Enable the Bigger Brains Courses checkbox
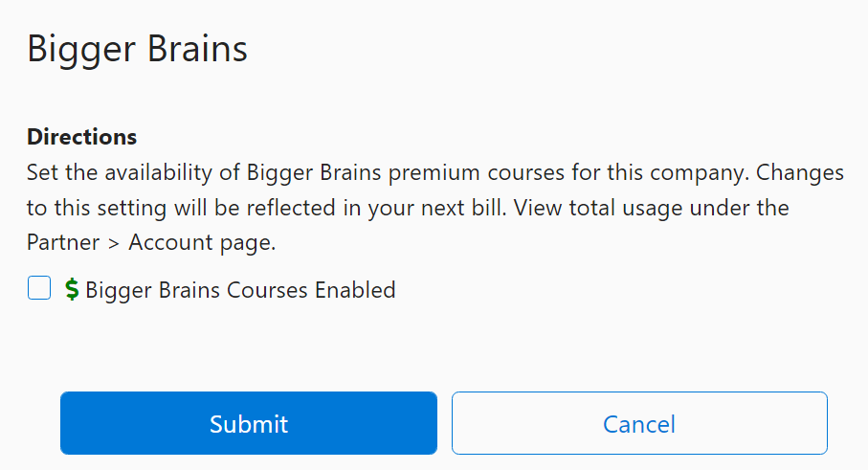Screen dimensions: 868x470 click(39, 288)
